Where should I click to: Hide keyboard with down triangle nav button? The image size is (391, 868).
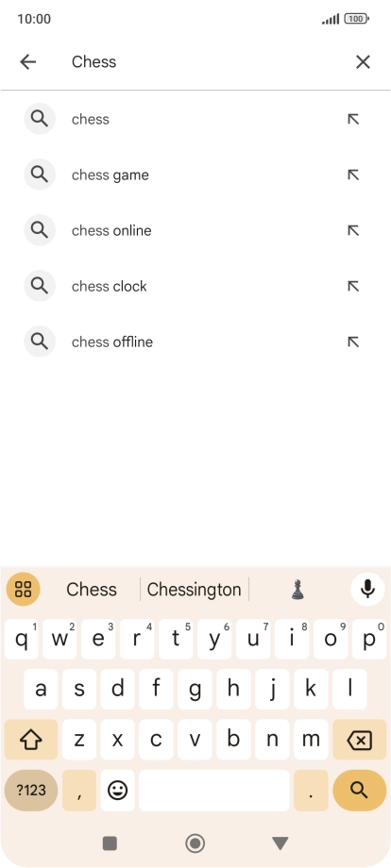pyautogui.click(x=280, y=843)
